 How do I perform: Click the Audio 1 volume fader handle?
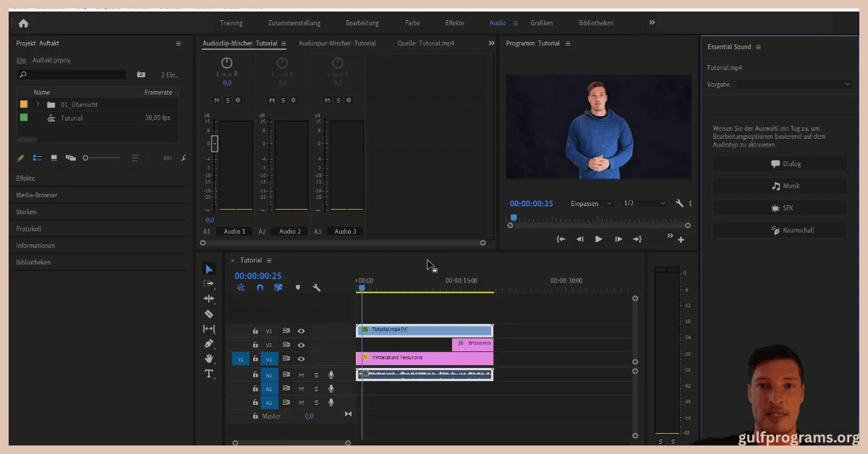point(214,143)
